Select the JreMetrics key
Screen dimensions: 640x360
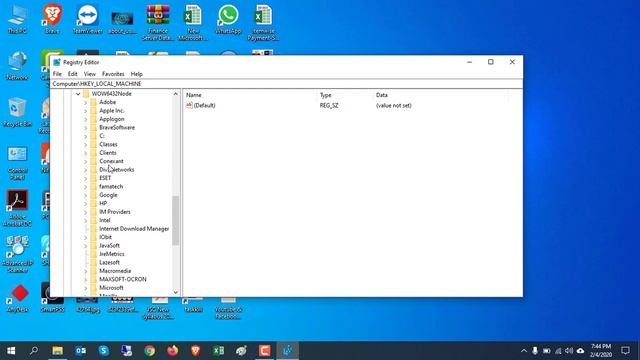112,254
